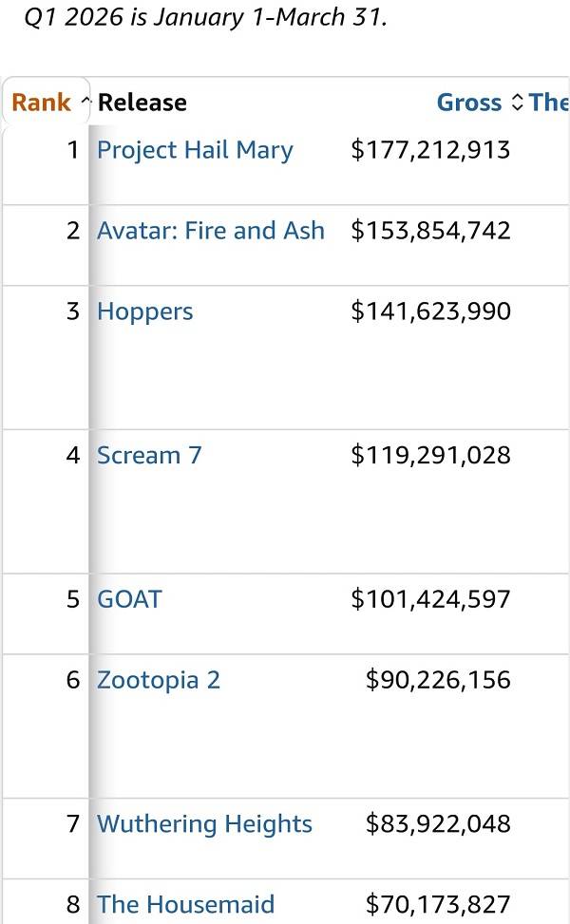Open the Hoppers release page
The width and height of the screenshot is (570, 924).
click(144, 311)
